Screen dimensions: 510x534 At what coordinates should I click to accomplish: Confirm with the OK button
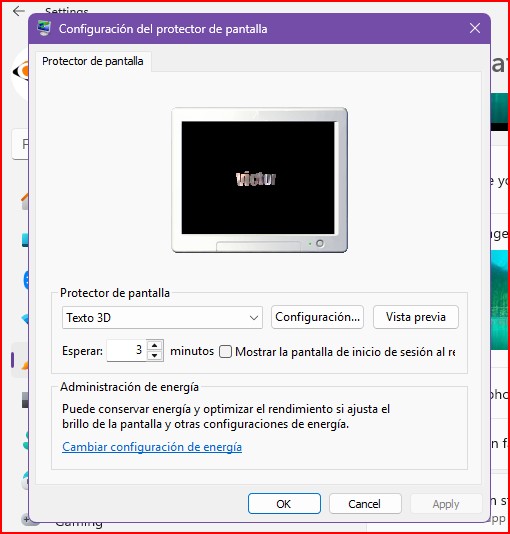[284, 504]
